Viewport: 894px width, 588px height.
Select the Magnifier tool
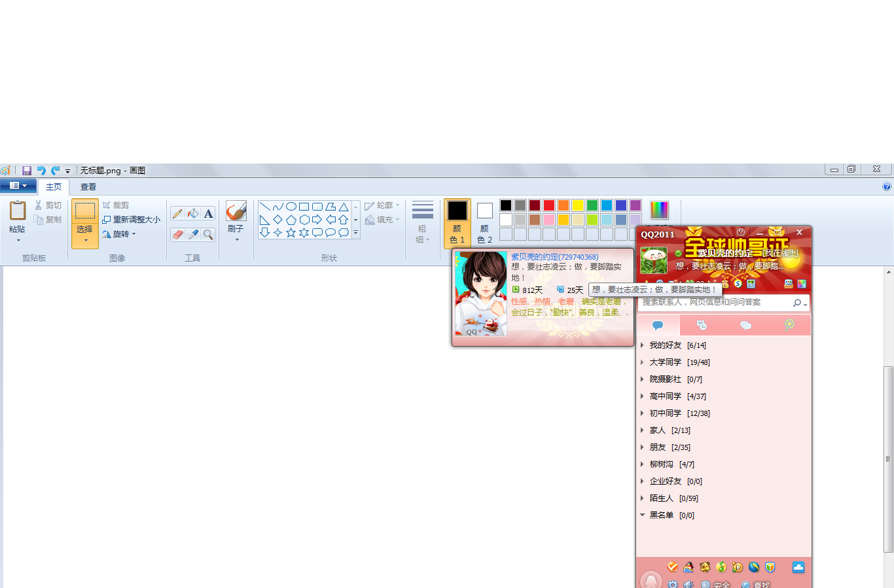pos(208,234)
